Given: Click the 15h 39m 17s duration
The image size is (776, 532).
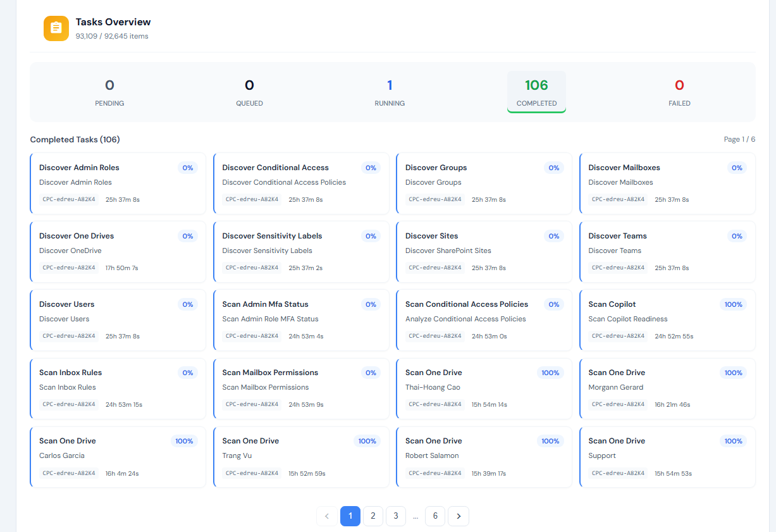Looking at the screenshot, I should (x=489, y=473).
